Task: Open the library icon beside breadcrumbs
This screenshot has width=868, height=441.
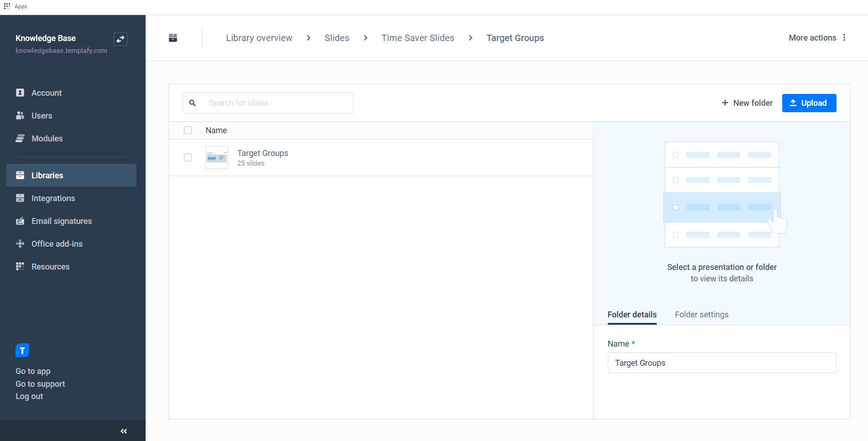Action: coord(173,38)
